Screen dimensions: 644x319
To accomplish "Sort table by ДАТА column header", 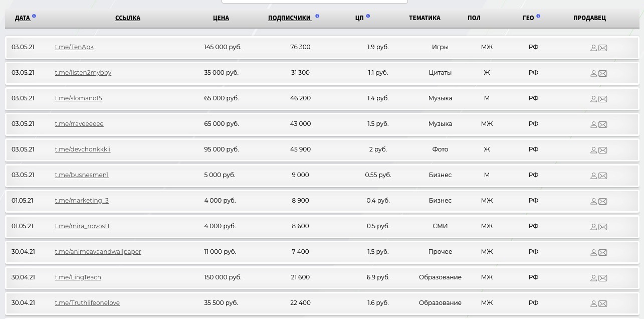I will click(x=23, y=18).
